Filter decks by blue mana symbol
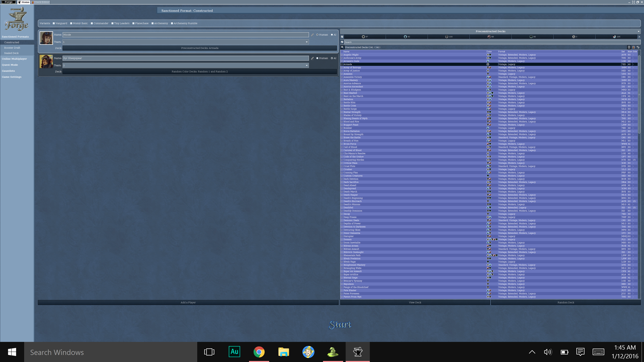Image resolution: width=644 pixels, height=362 pixels. 407,37
